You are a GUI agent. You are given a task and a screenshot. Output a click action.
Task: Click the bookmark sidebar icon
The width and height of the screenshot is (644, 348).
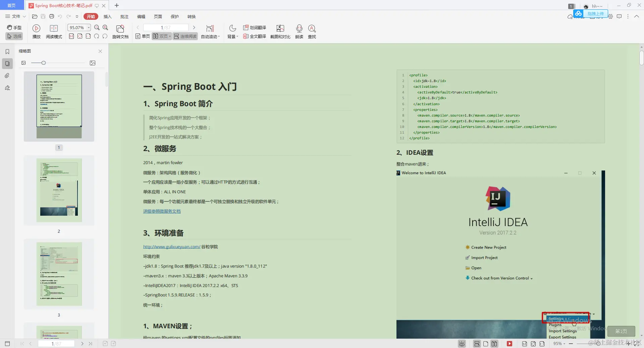[7, 52]
